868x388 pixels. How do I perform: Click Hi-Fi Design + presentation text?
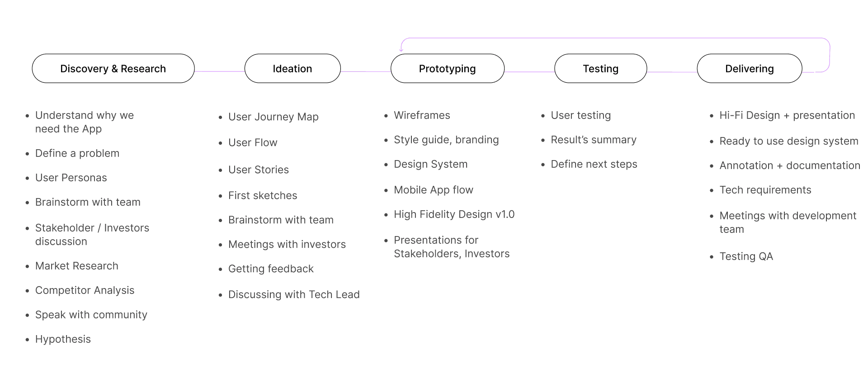(787, 115)
